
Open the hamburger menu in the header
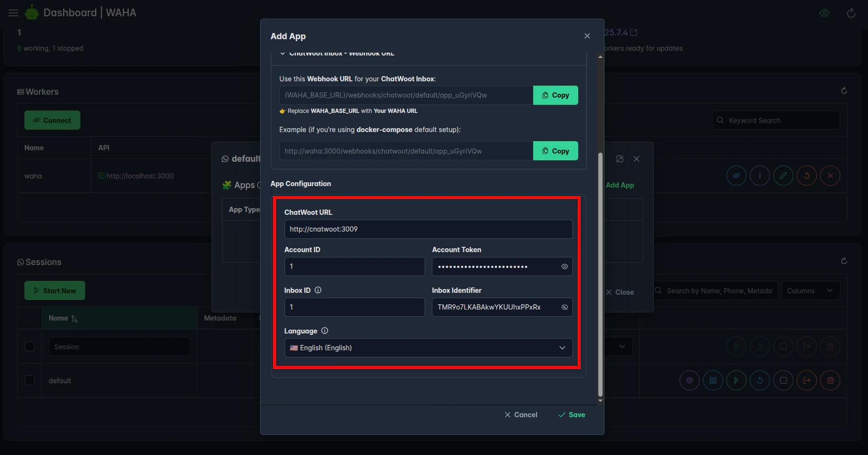(13, 13)
